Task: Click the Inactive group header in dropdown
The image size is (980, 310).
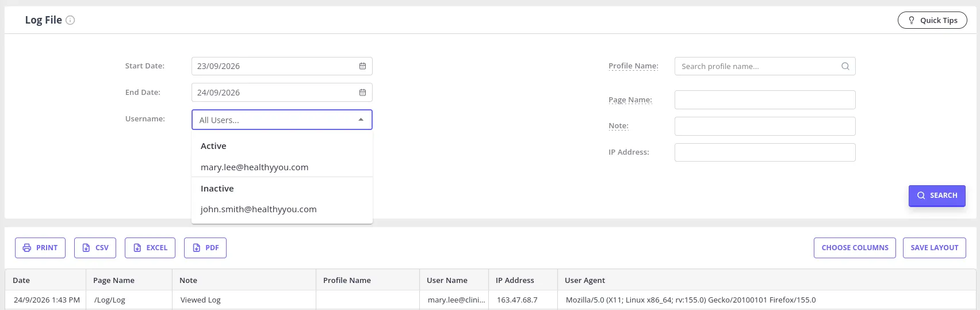Action: click(217, 189)
